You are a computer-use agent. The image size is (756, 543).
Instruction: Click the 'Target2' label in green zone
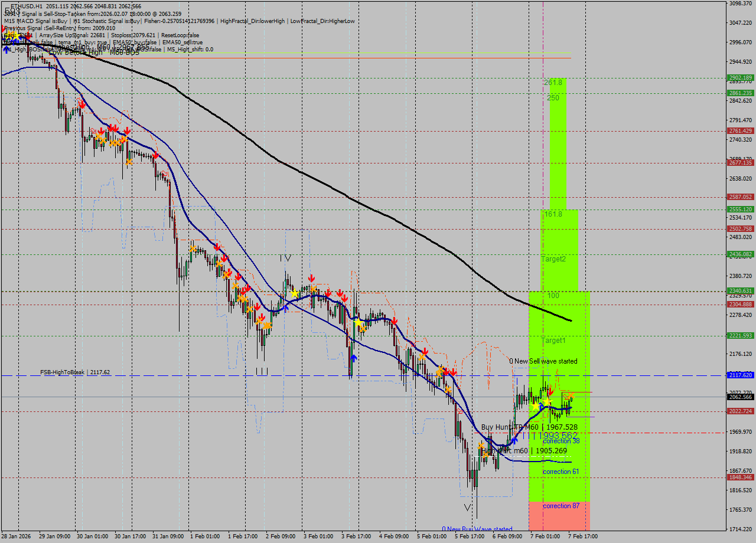tap(554, 259)
